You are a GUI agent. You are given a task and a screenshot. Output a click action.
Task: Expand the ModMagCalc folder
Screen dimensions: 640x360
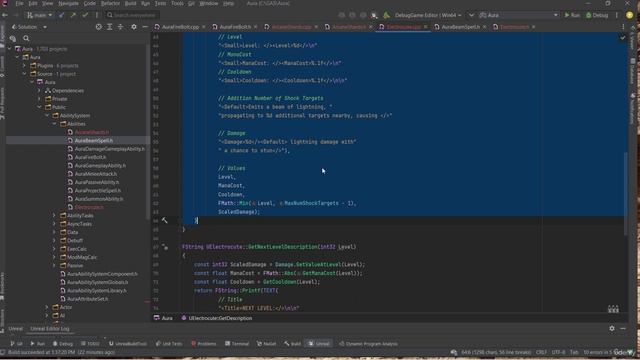click(x=55, y=257)
